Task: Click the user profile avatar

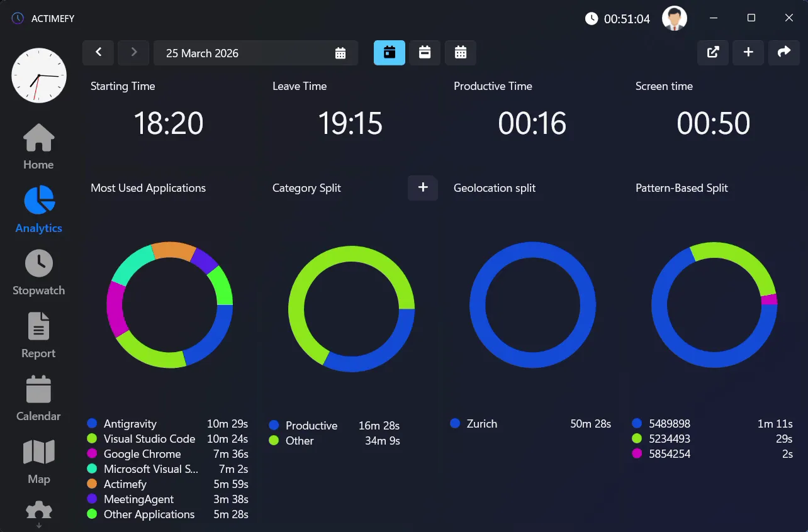Action: coord(674,18)
